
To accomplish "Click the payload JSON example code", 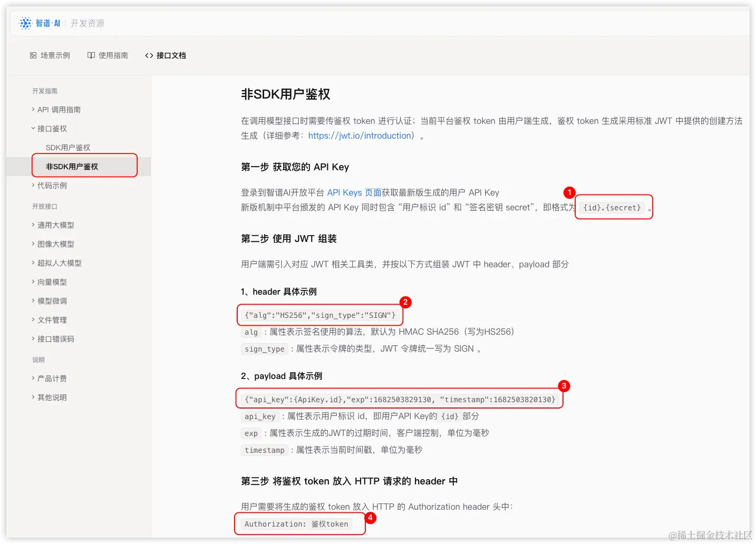I will [x=400, y=400].
